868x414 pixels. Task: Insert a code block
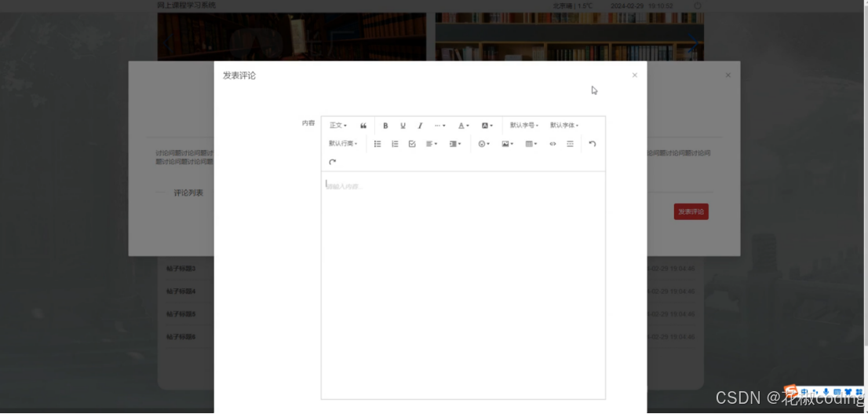[553, 144]
